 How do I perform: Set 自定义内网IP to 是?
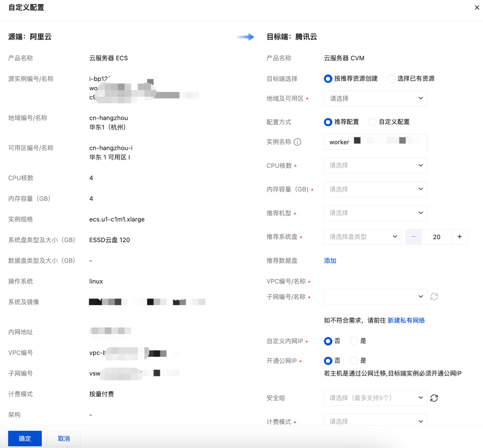coord(354,341)
